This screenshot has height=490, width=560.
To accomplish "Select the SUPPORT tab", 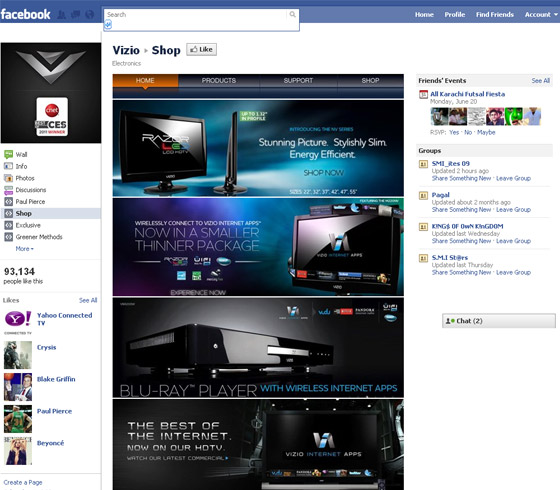I will (298, 81).
